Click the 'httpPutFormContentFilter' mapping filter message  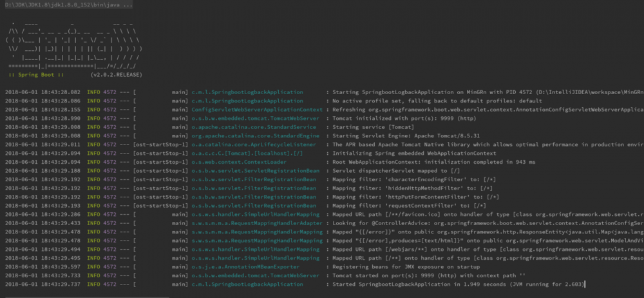click(x=415, y=197)
